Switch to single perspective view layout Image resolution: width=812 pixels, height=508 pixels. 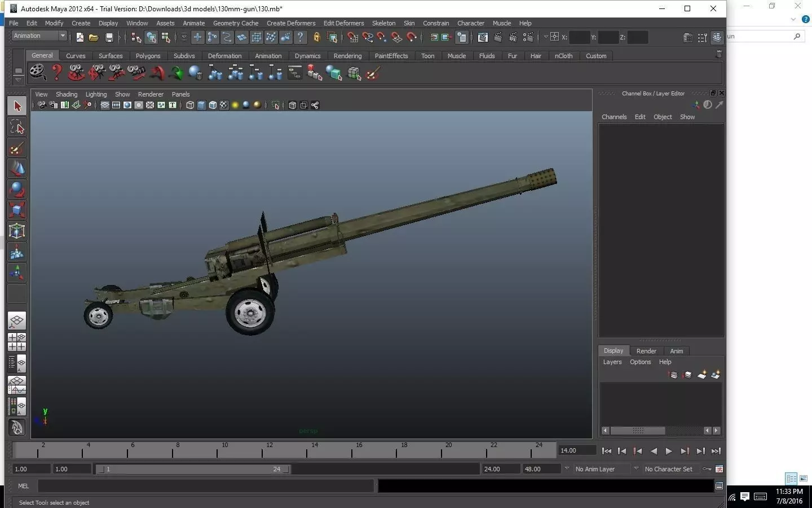17,321
